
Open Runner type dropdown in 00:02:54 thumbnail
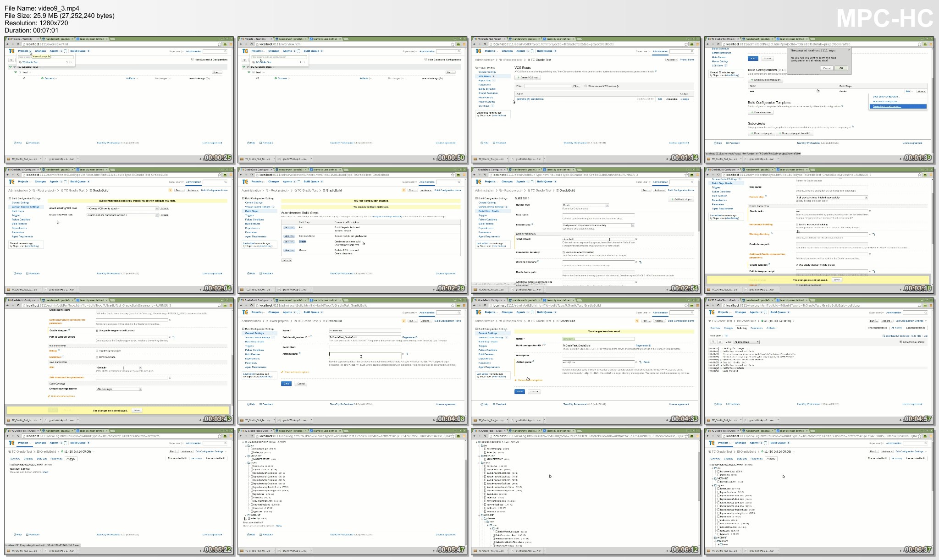(x=585, y=205)
